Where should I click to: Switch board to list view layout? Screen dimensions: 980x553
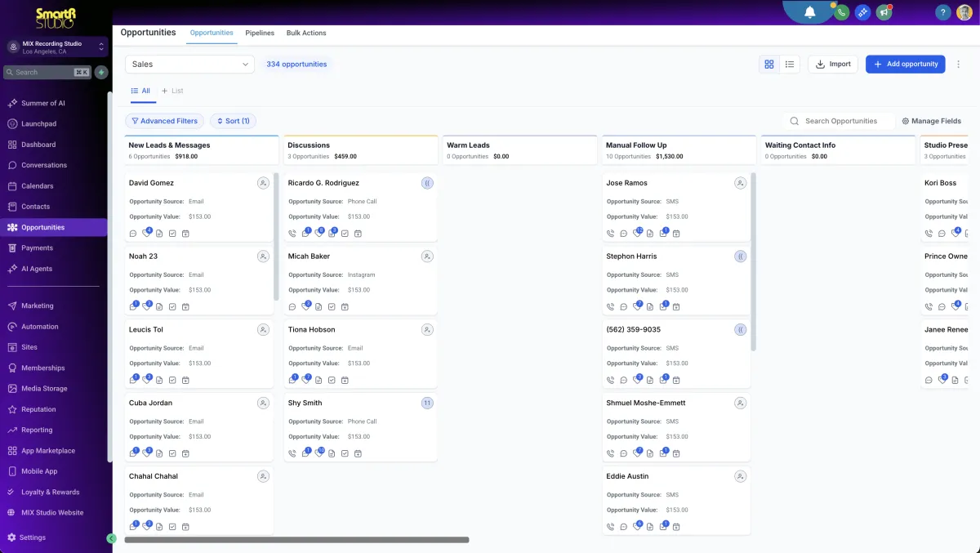pos(789,63)
